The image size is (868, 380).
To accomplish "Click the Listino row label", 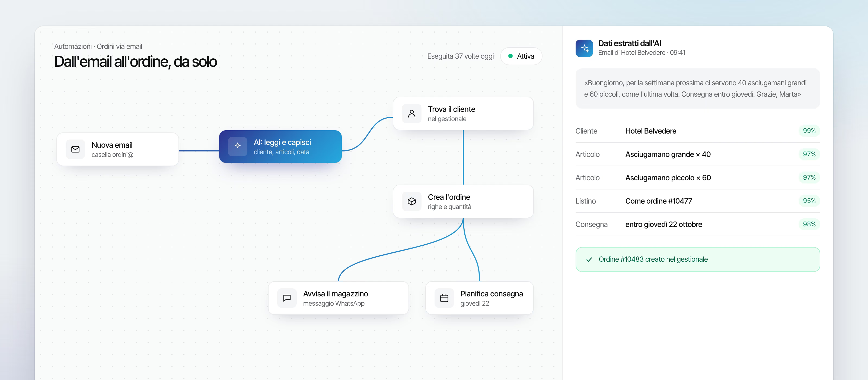I will coord(585,201).
